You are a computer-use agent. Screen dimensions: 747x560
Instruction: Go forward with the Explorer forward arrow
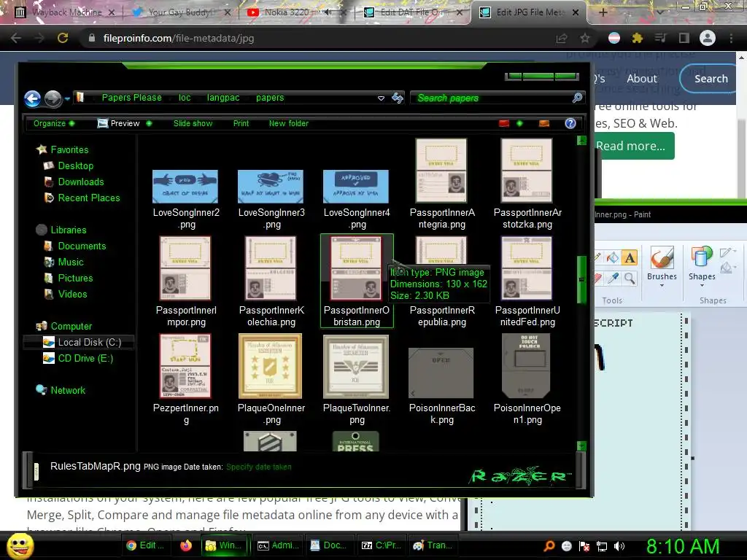pyautogui.click(x=53, y=98)
